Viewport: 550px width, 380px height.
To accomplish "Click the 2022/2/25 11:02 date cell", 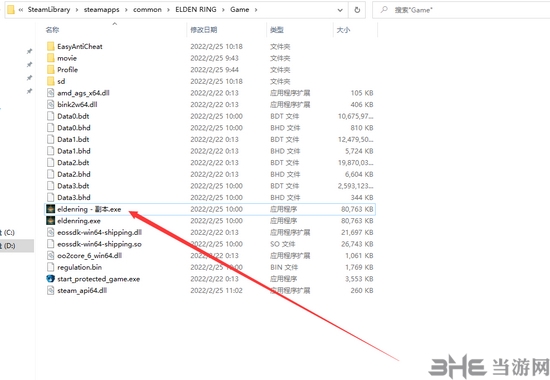I will click(216, 290).
